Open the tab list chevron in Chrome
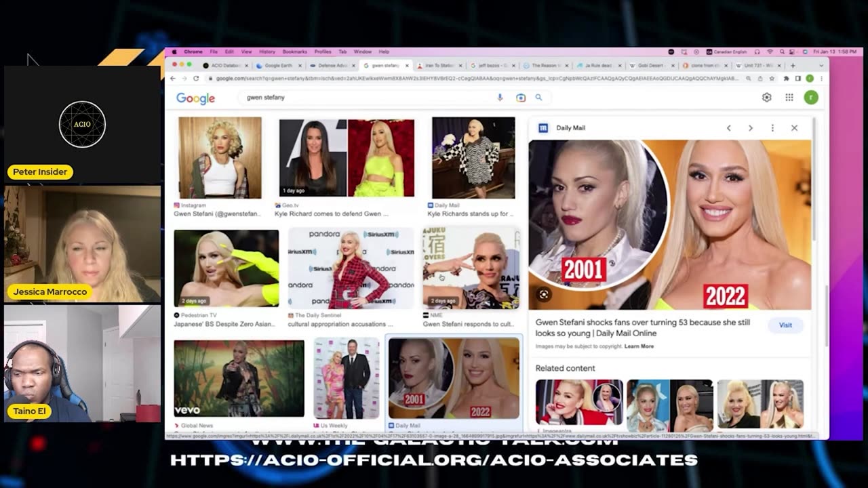 tap(820, 66)
